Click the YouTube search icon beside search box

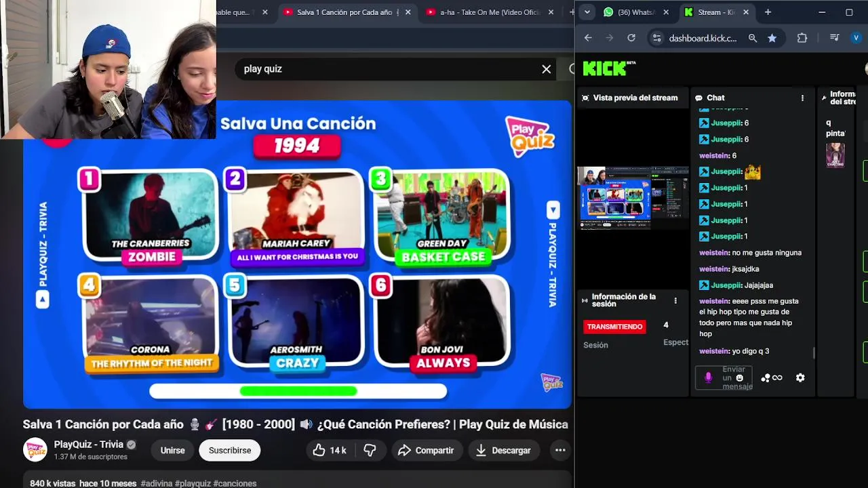572,69
